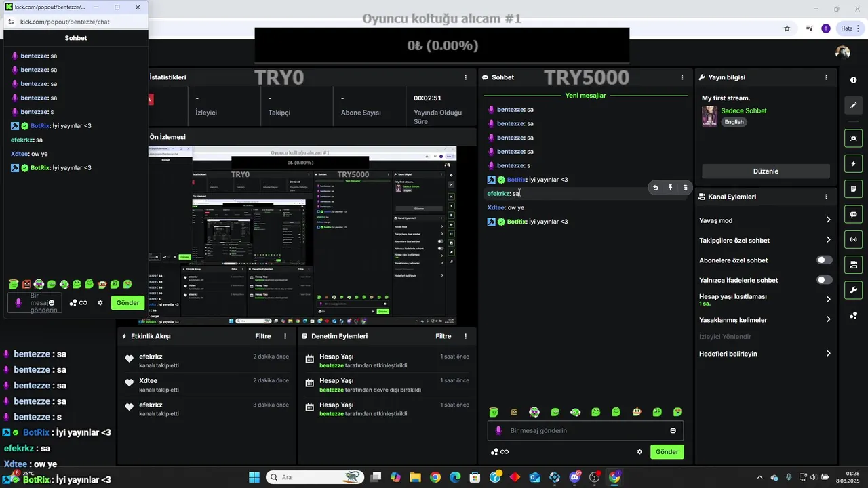Screen dimensions: 868x488
Task: Click the points cluster icon in popout chat
Action: [73, 303]
